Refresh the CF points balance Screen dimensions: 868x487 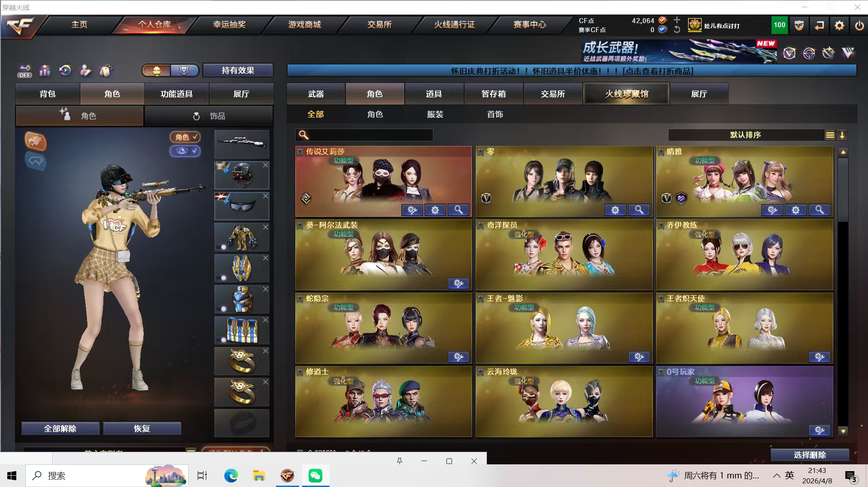coord(677,29)
